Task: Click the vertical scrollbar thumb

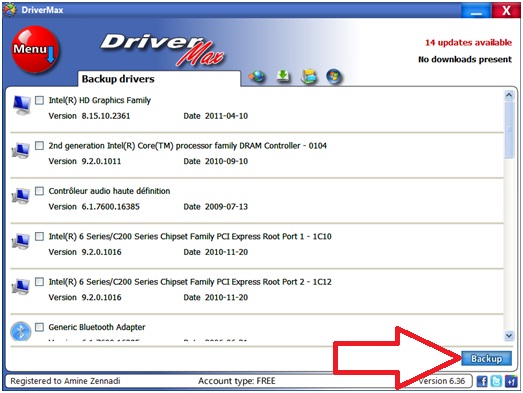Action: 509,130
